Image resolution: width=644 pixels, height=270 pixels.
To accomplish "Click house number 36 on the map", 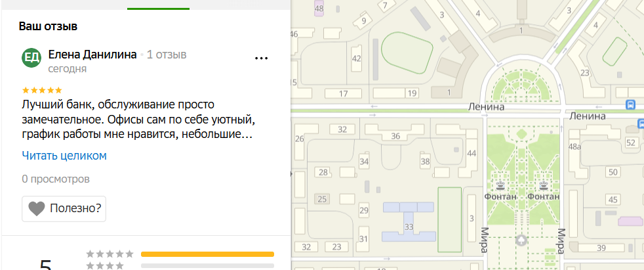I will [x=395, y=136].
